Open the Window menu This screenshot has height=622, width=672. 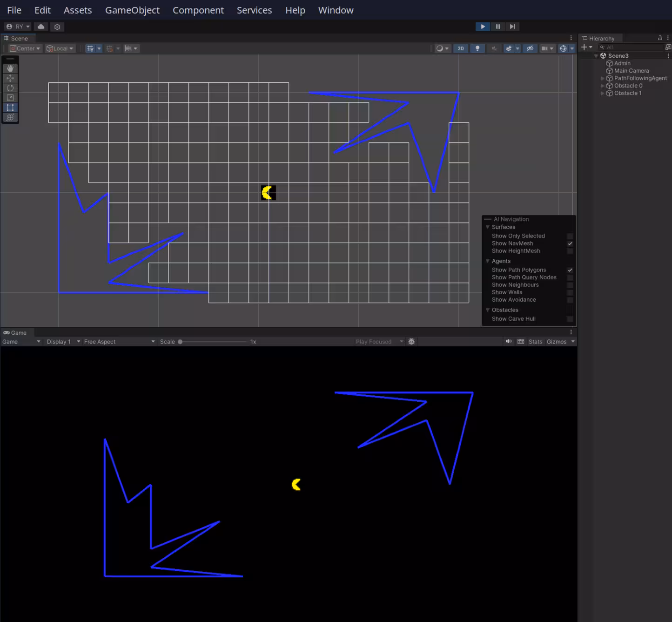pyautogui.click(x=336, y=10)
